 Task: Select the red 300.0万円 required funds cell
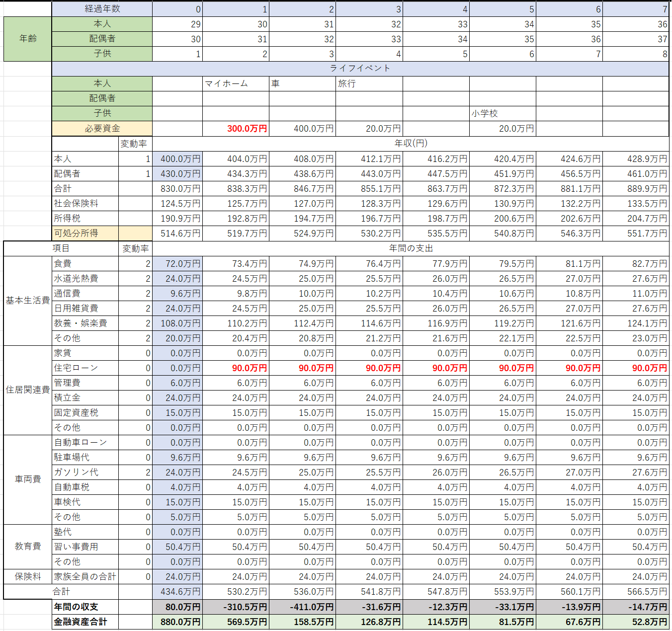click(x=236, y=129)
